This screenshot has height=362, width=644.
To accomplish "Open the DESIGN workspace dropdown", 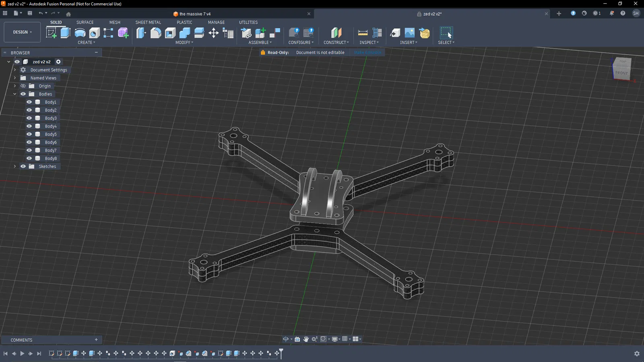I will [x=22, y=32].
